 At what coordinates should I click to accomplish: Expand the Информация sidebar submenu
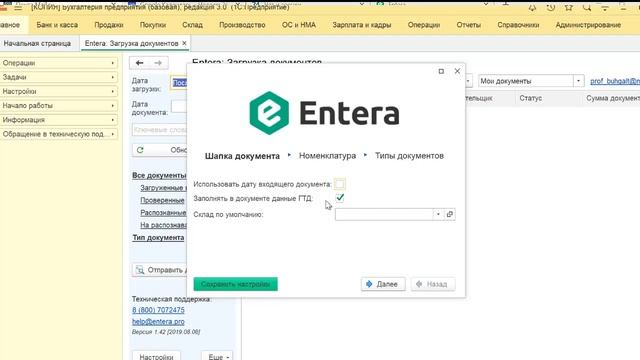(x=59, y=120)
